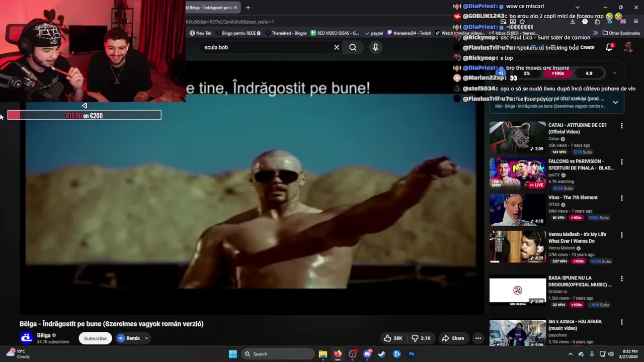The width and height of the screenshot is (644, 362).
Task: Open Windows Start menu
Action: click(233, 354)
